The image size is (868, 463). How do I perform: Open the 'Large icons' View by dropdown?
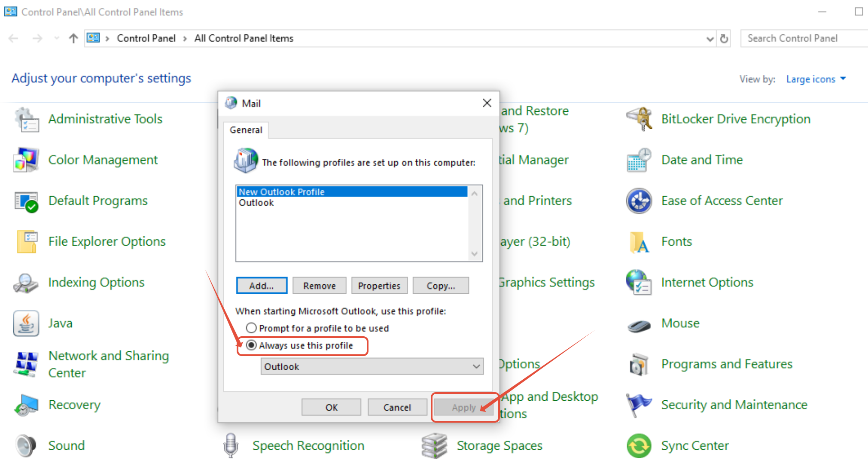816,79
